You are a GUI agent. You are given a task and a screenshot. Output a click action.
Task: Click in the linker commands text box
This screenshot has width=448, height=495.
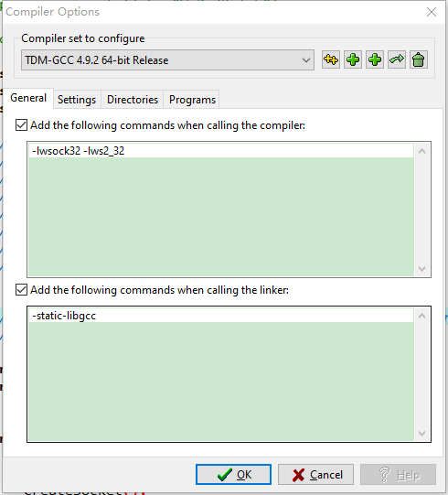(x=221, y=374)
